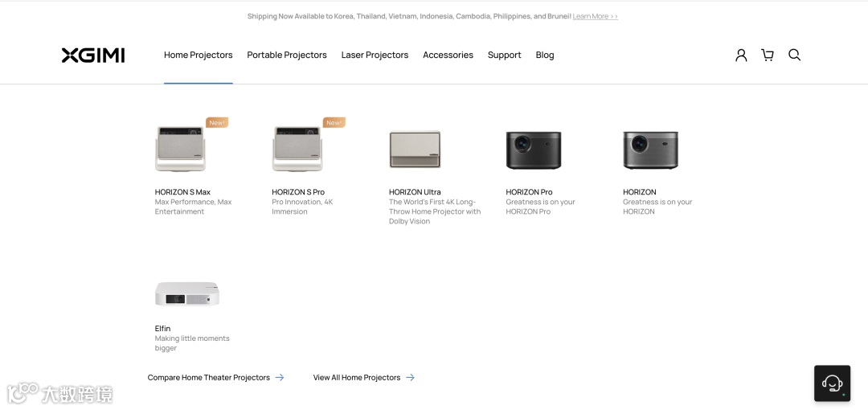Follow the Learn More shipping link
The image size is (868, 410).
pyautogui.click(x=595, y=17)
